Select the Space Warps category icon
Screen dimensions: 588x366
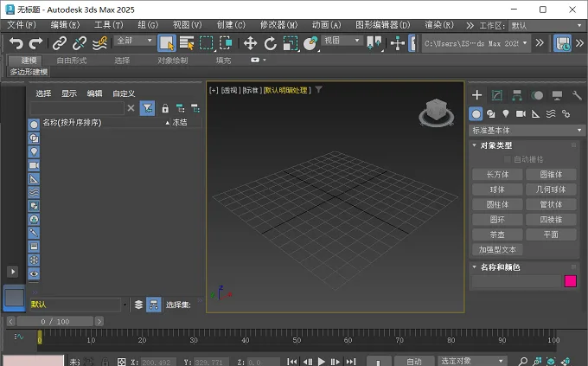(x=551, y=113)
